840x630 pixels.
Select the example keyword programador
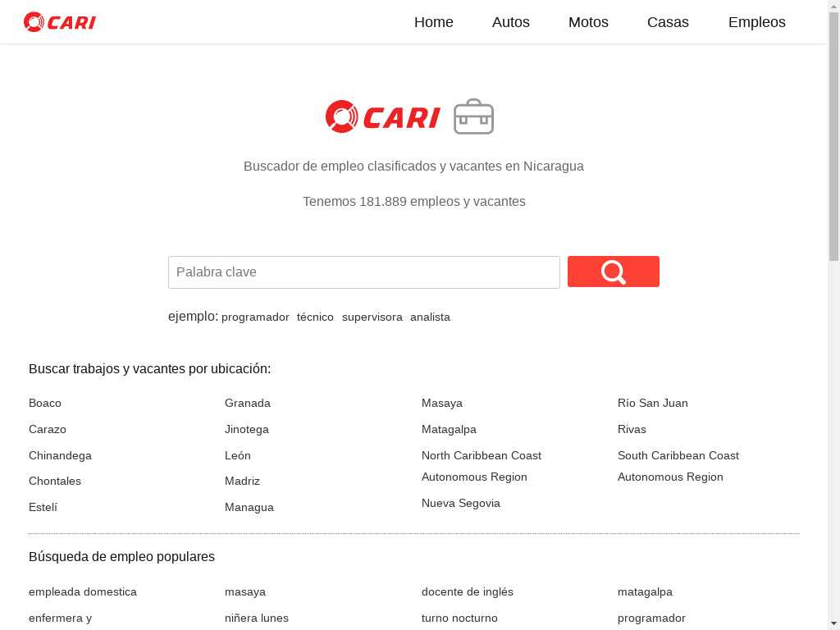pos(255,317)
